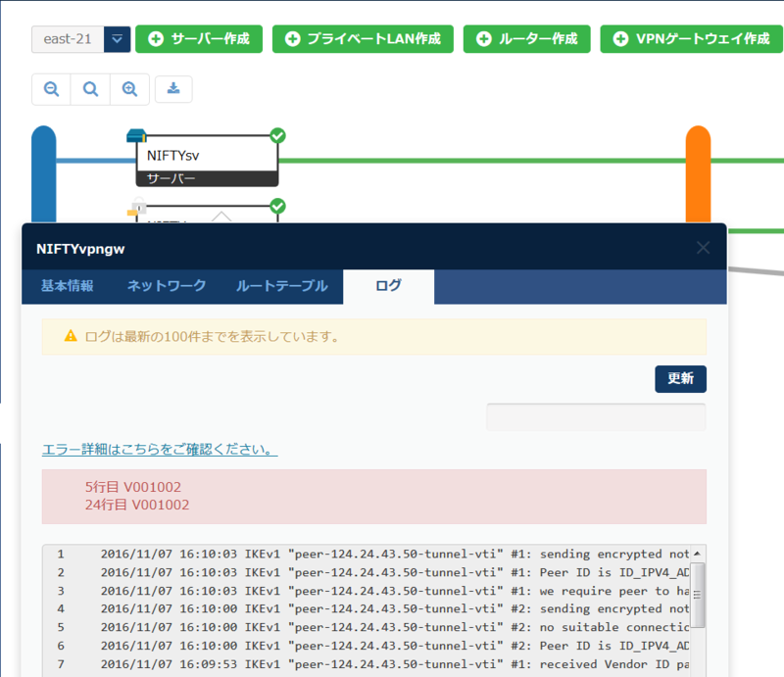This screenshot has height=677, width=784.
Task: Switch to the ネットワーク tab
Action: tap(167, 286)
